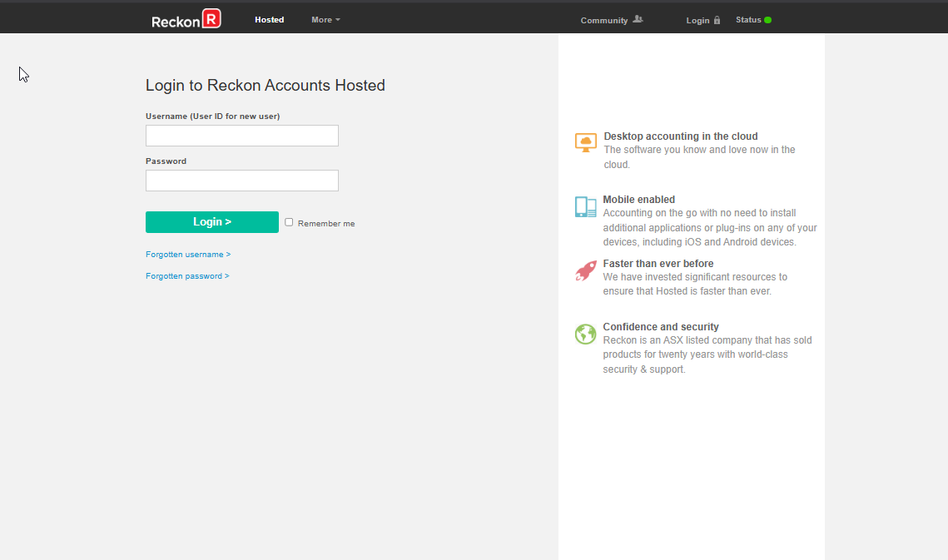Screen dimensions: 948x560
Task: Focus the Username input field
Action: (x=242, y=136)
